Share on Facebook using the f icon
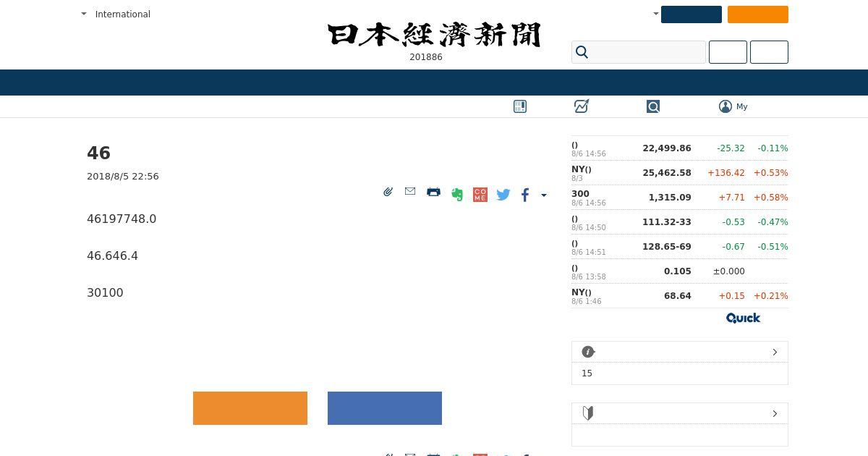868x456 pixels. [525, 194]
